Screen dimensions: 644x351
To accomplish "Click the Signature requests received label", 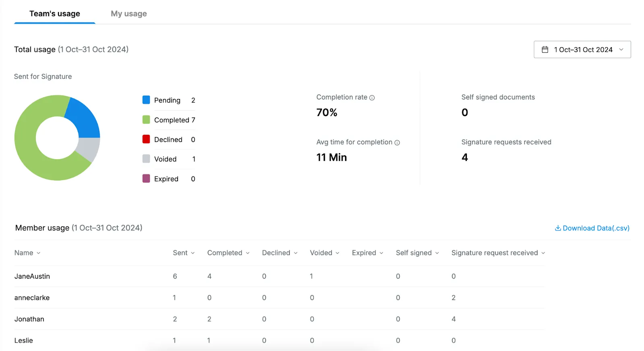I will [x=506, y=142].
